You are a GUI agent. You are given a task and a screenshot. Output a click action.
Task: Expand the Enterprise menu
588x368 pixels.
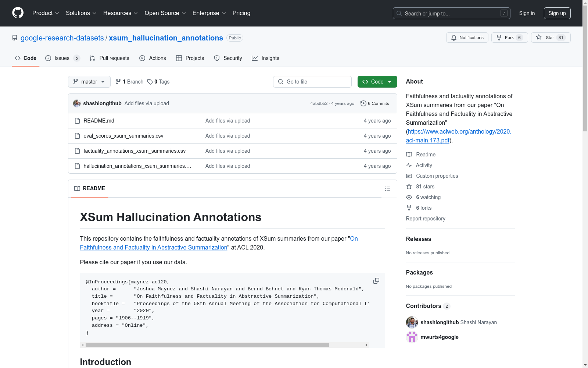(x=209, y=13)
